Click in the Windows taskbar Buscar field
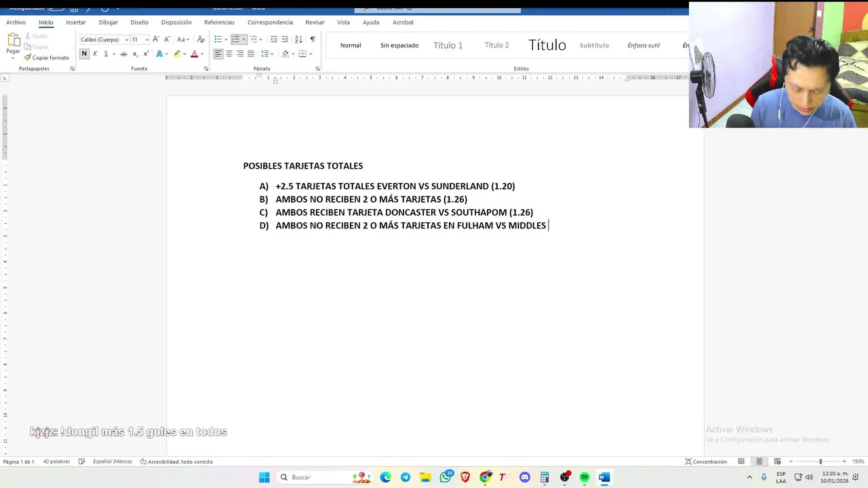868x488 pixels. 324,477
